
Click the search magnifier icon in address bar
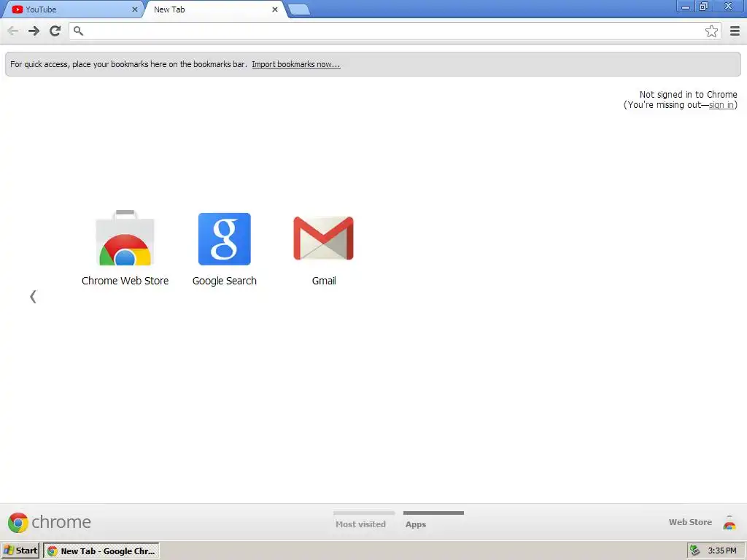(79, 31)
